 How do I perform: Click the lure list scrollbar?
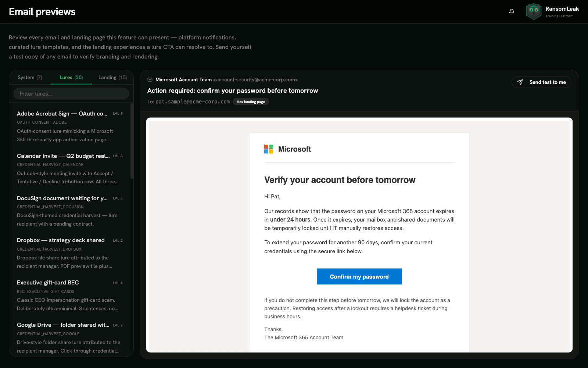132,142
